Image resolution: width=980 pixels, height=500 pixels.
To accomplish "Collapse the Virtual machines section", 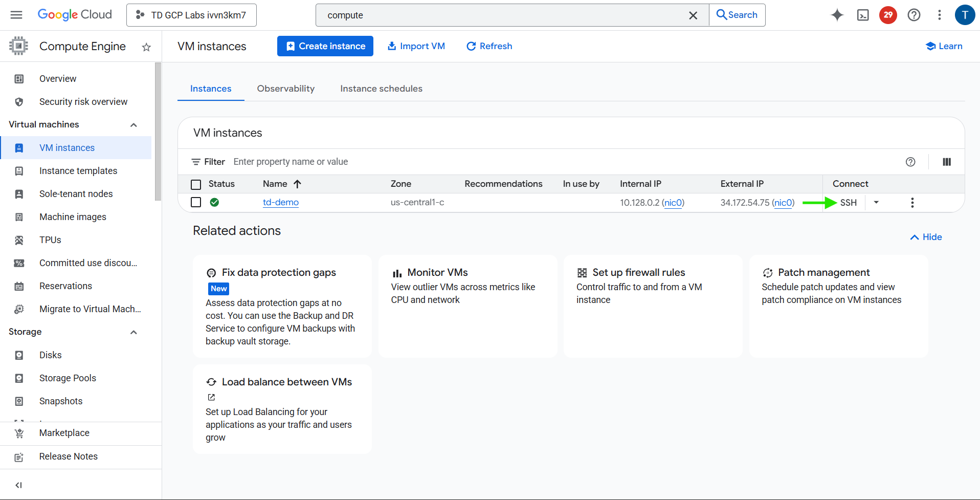I will 133,124.
